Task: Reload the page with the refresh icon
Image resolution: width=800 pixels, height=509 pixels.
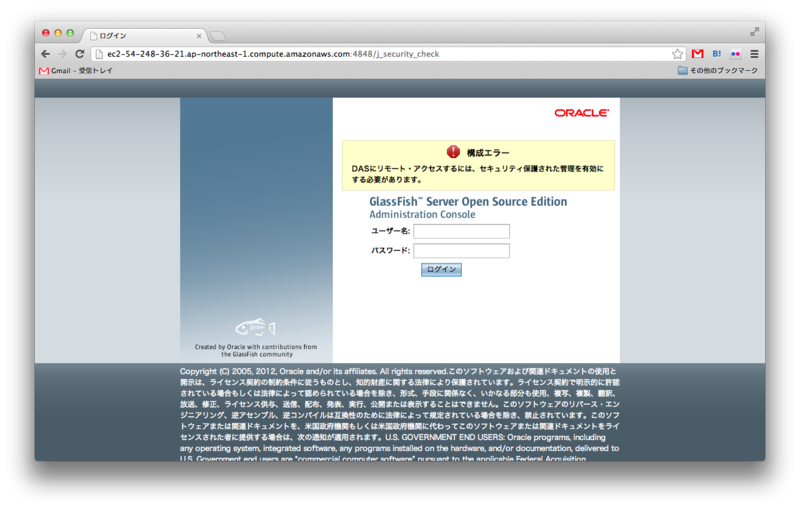Action: (x=80, y=54)
